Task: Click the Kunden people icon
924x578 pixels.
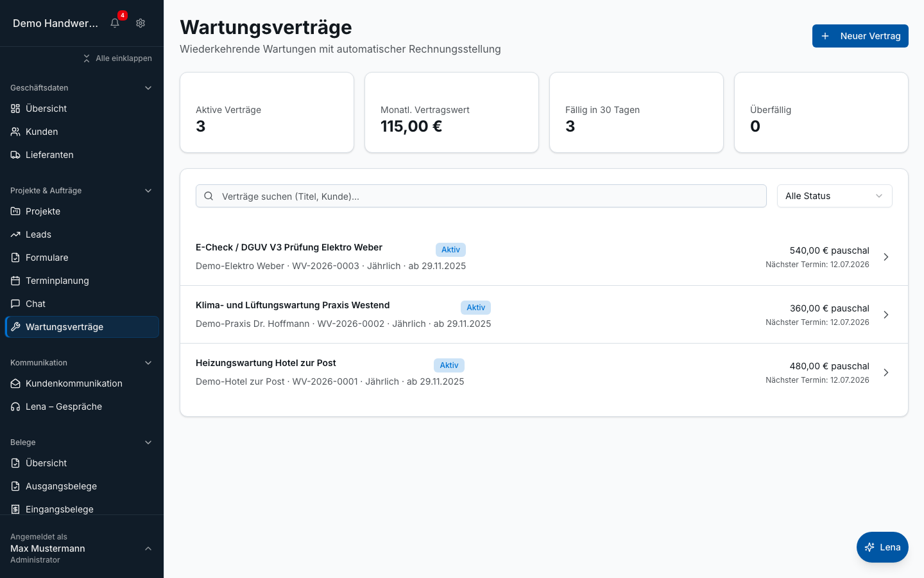Action: point(15,132)
